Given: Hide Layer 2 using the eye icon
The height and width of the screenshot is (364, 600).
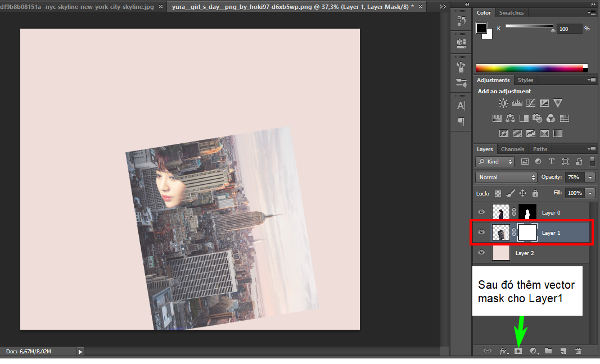Looking at the screenshot, I should (481, 253).
